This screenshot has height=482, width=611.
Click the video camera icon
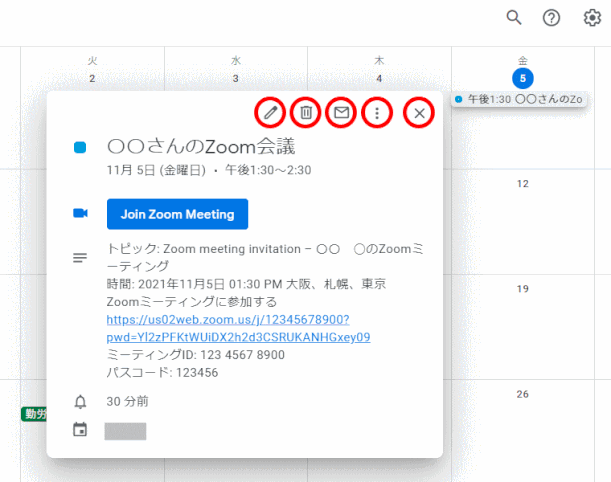(x=80, y=213)
